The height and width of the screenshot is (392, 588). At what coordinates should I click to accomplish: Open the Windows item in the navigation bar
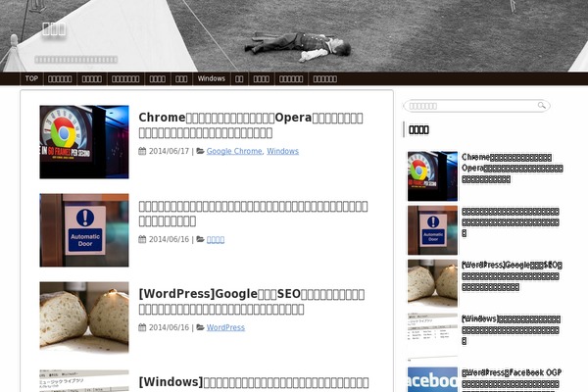(212, 78)
